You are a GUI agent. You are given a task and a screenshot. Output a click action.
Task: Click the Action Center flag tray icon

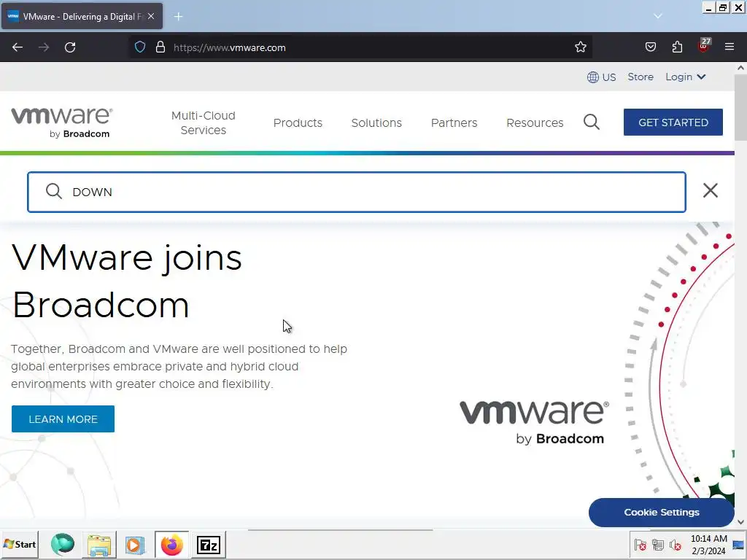click(640, 545)
